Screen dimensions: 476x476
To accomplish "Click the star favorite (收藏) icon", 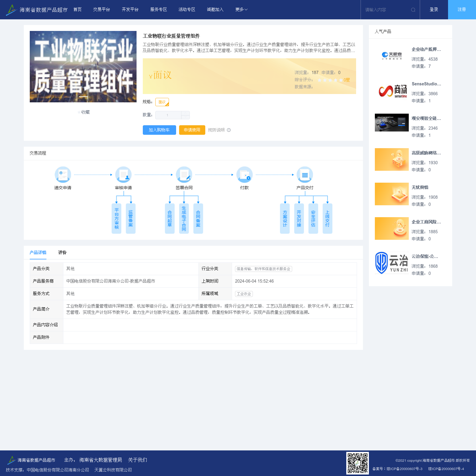I will pos(79,112).
